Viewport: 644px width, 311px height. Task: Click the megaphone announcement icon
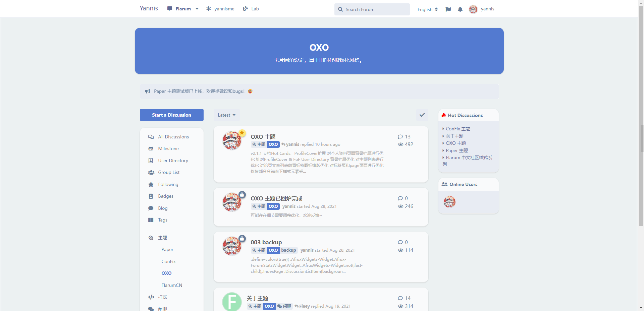click(x=147, y=91)
